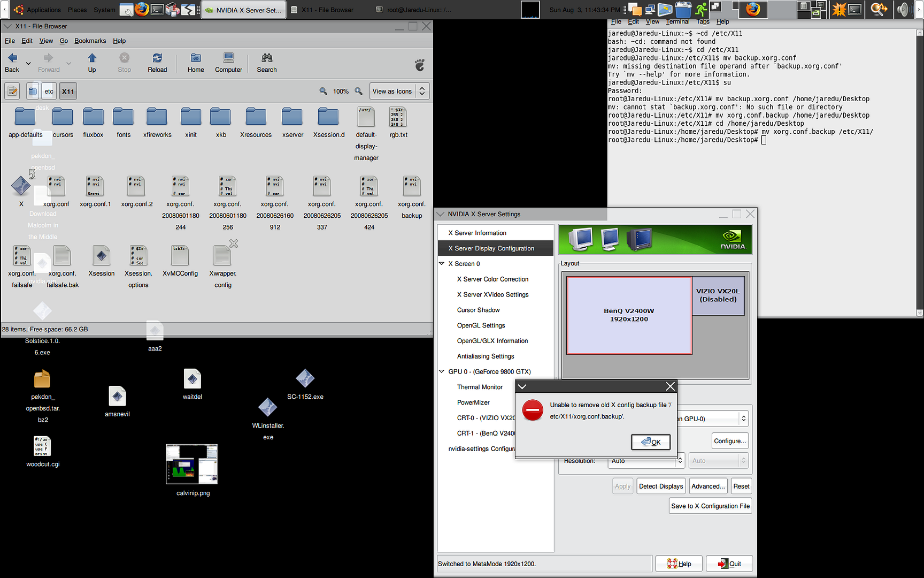Click the running-man log out icon in panel
924x578 pixels.
701,9
